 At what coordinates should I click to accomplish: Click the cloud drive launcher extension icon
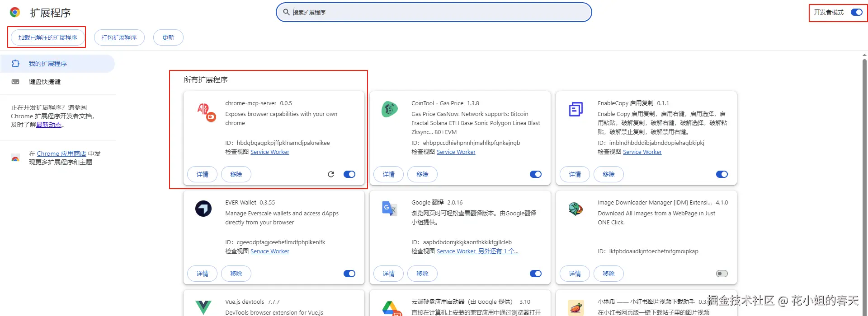point(392,308)
